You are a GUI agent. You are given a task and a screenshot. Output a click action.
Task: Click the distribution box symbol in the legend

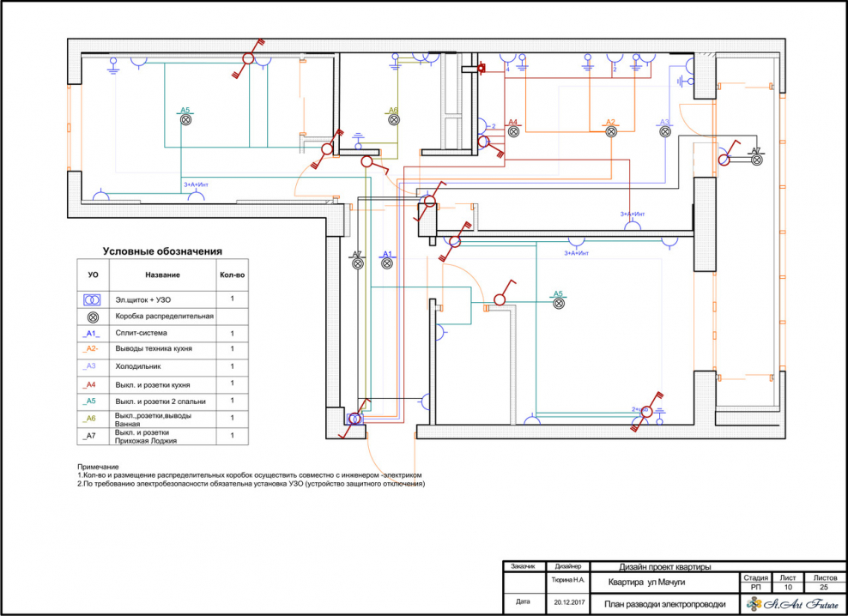93,316
